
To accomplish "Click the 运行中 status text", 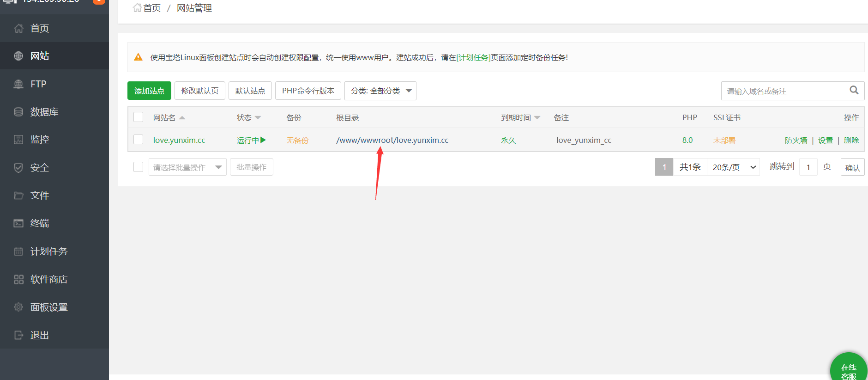I will coord(248,140).
